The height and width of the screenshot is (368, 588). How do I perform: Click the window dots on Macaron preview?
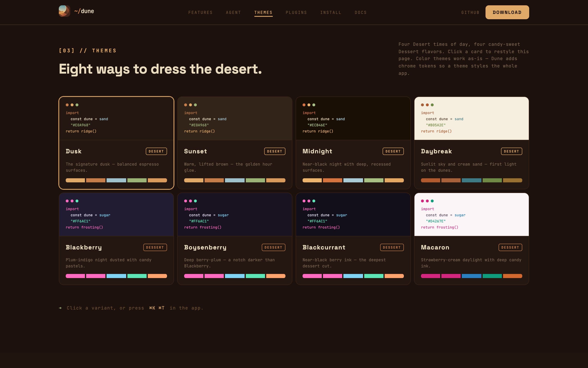427,201
